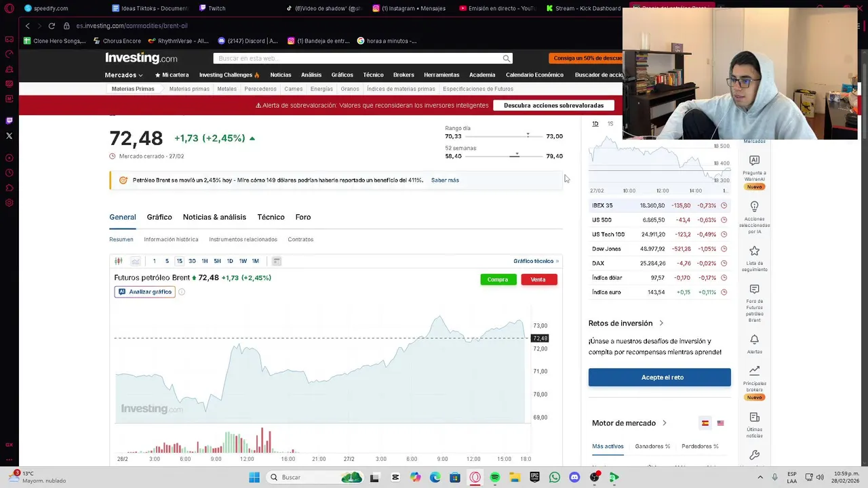Click the 52 semanas range marker
Screen dimensions: 868x488
click(x=516, y=155)
